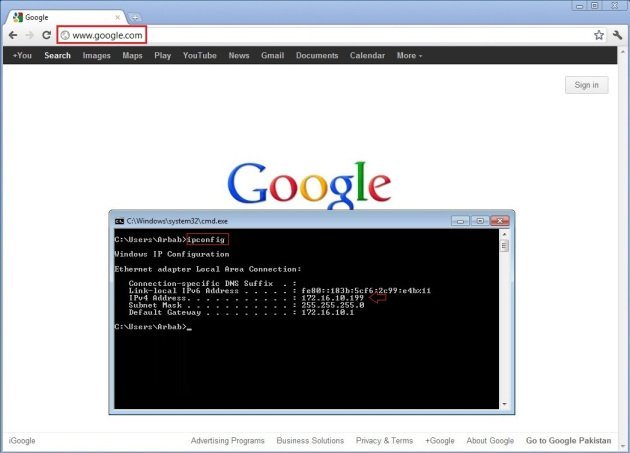
Task: Click the browser forward arrow
Action: pyautogui.click(x=30, y=35)
